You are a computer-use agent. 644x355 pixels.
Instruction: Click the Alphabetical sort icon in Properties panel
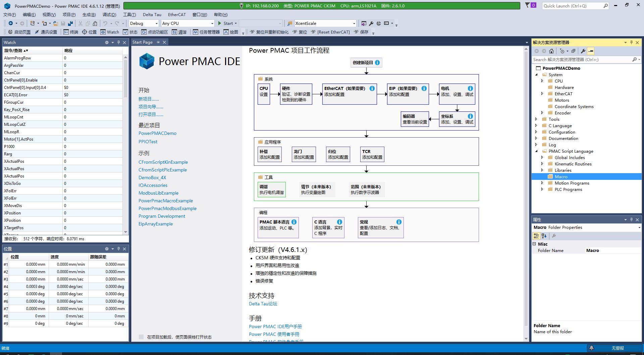coord(544,236)
